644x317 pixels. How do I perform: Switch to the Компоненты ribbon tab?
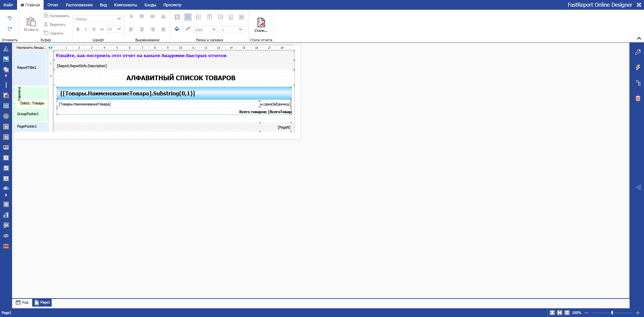pyautogui.click(x=126, y=5)
